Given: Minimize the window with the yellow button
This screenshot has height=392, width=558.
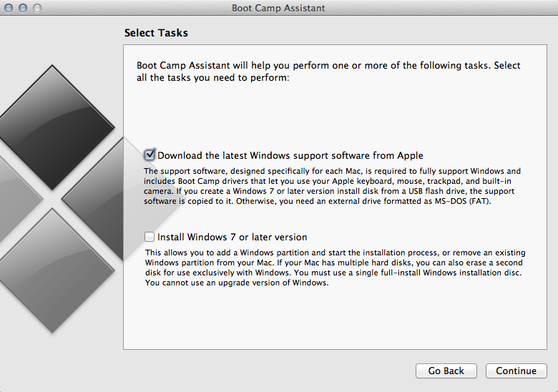Looking at the screenshot, I should (x=23, y=9).
